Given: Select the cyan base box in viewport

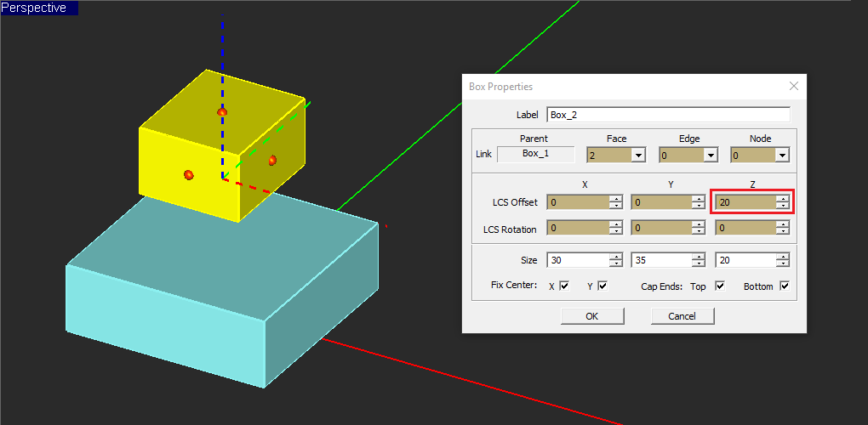Looking at the screenshot, I should click(x=170, y=323).
